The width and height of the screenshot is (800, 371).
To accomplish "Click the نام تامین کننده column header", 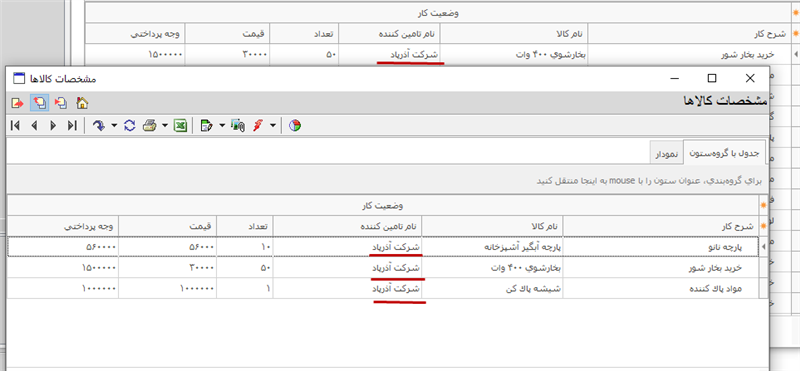I will (347, 226).
